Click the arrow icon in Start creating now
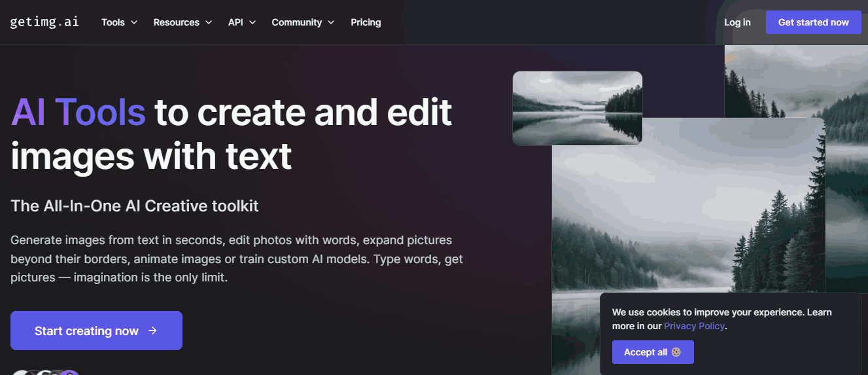 (152, 330)
